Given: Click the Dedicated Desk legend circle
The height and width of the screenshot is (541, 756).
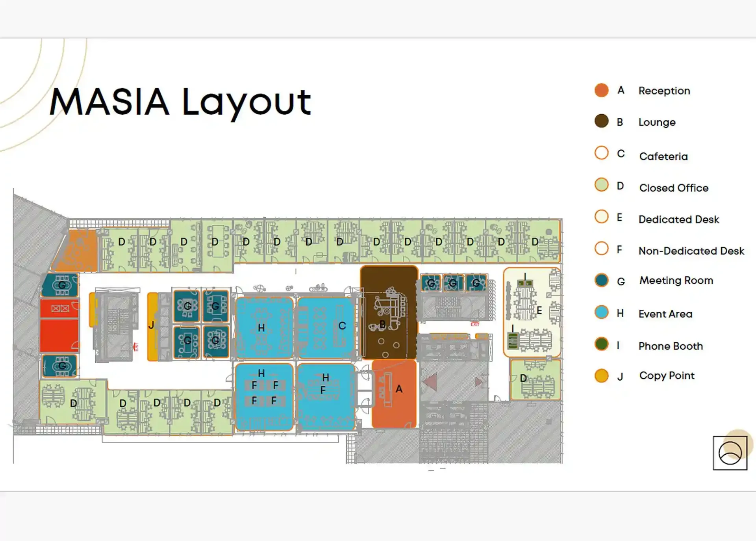Looking at the screenshot, I should pos(601,217).
